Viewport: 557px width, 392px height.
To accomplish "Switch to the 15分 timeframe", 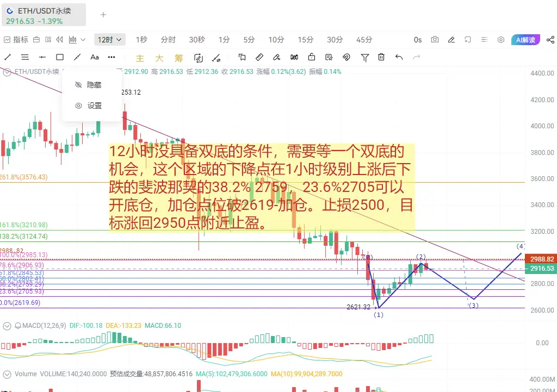I will (306, 40).
